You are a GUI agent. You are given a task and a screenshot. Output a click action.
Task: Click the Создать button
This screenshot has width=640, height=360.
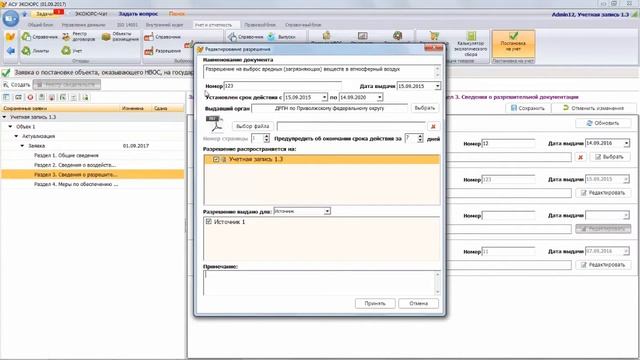[17, 85]
